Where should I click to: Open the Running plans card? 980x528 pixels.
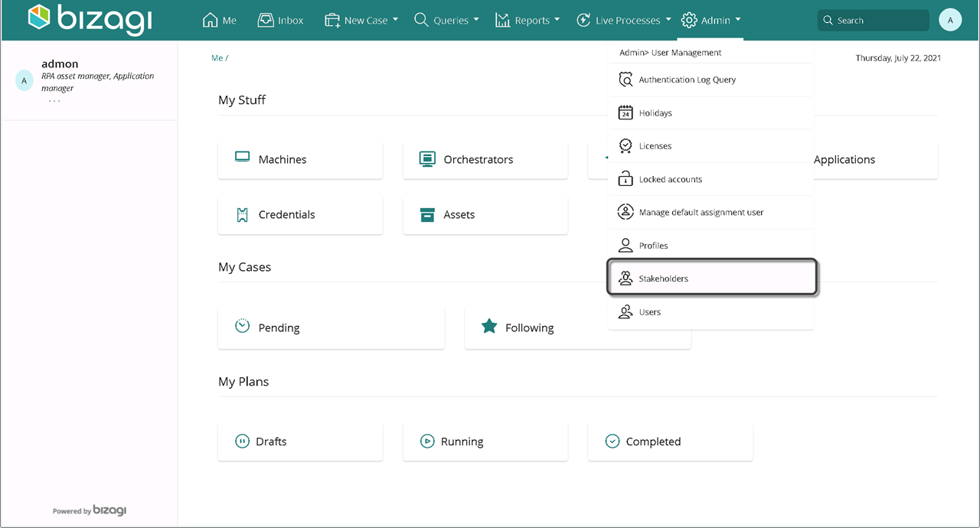tap(485, 442)
